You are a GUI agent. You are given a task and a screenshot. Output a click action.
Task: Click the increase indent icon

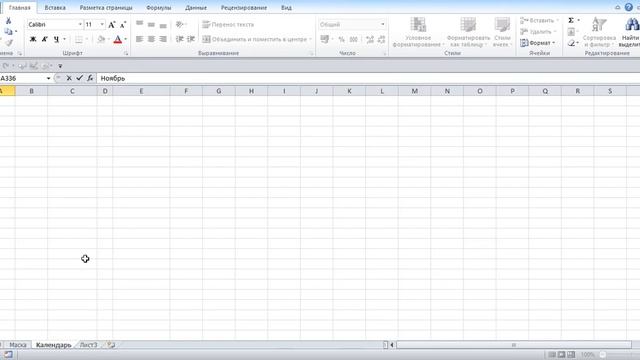tap(191, 39)
